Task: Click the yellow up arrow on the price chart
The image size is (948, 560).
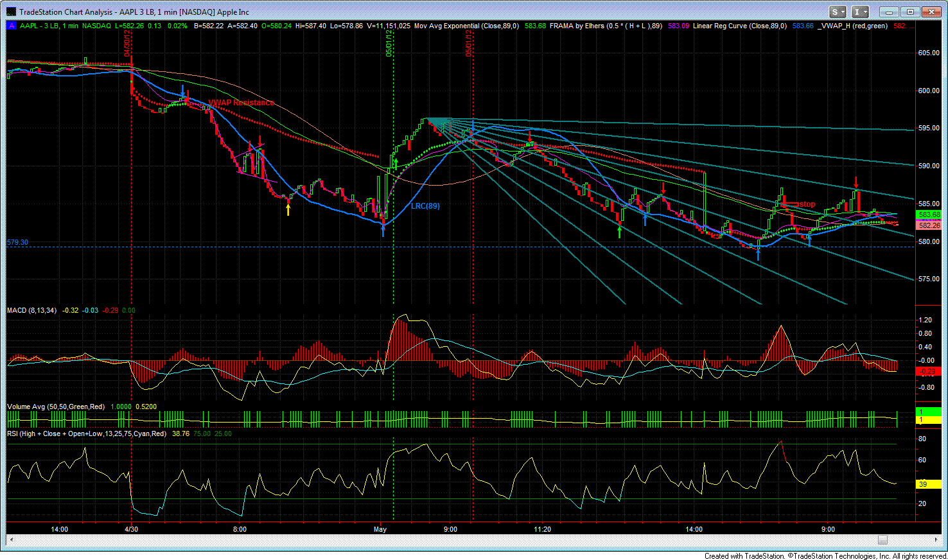Action: (x=288, y=208)
